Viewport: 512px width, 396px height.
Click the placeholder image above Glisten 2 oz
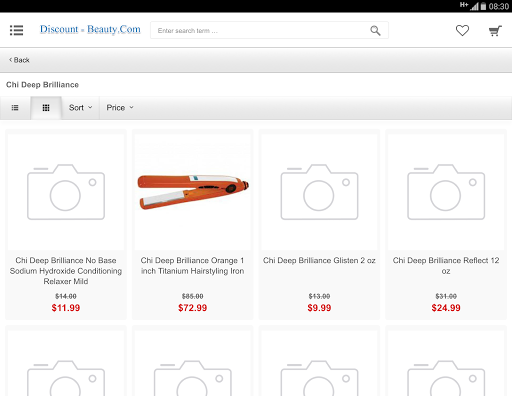pyautogui.click(x=319, y=192)
